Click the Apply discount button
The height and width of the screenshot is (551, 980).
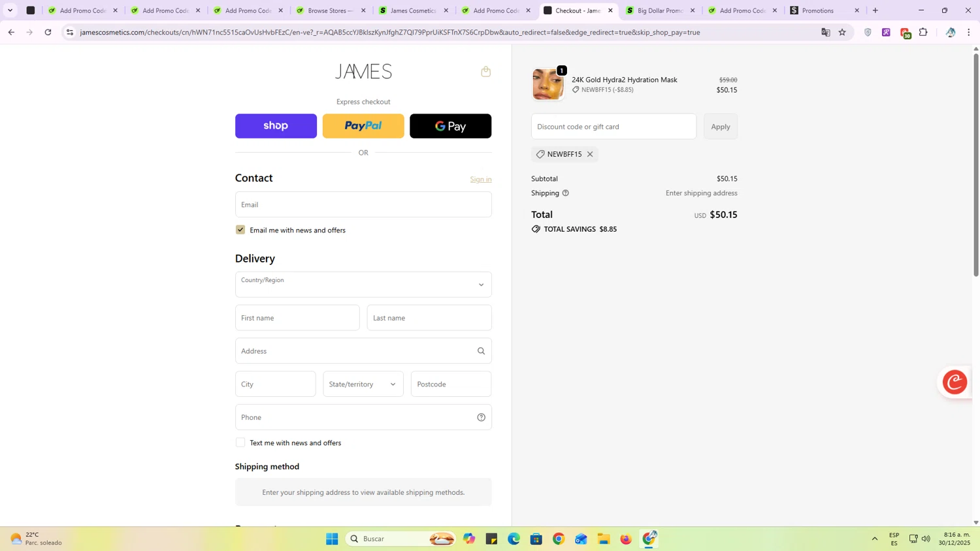721,127
